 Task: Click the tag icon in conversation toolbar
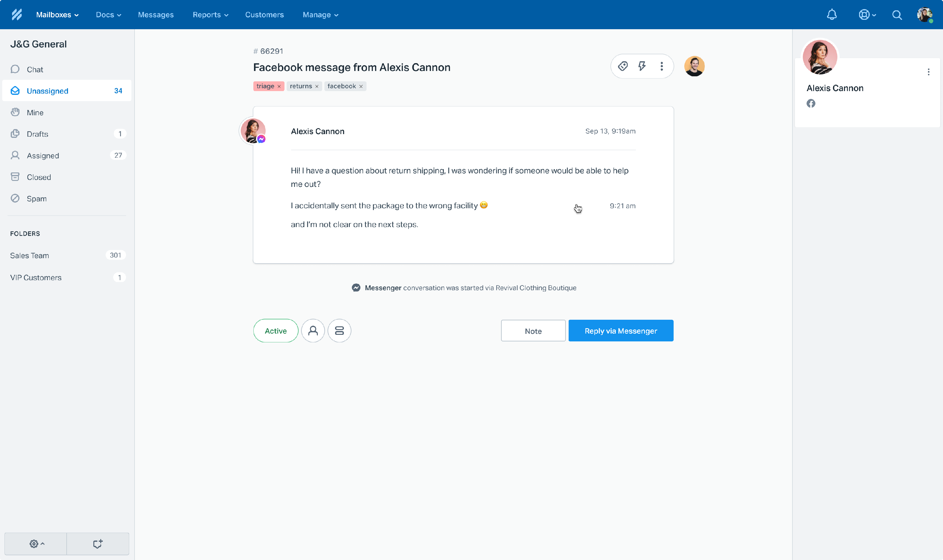tap(623, 66)
